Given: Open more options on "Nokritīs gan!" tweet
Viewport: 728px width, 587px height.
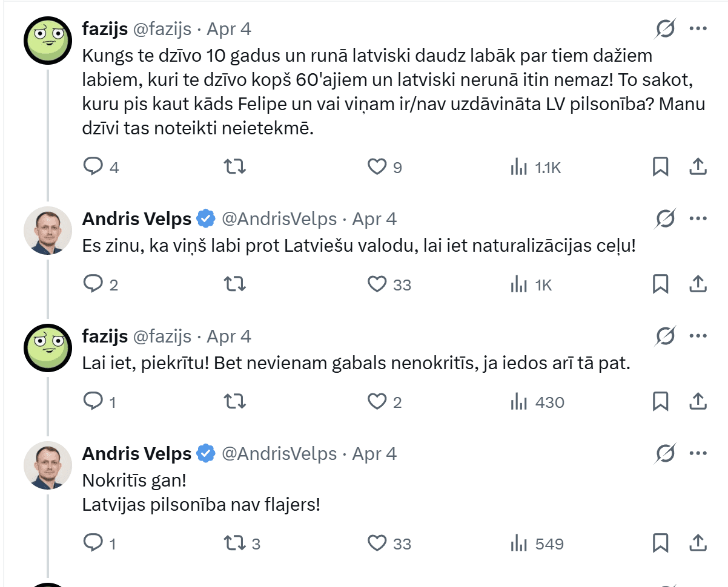Looking at the screenshot, I should click(x=698, y=453).
